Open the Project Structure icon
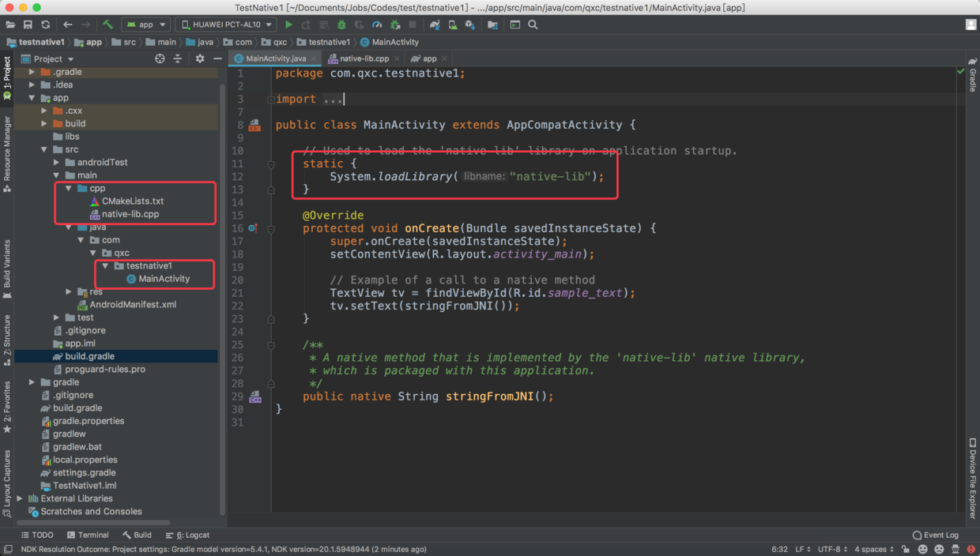Viewport: 980px width, 556px height. [492, 24]
